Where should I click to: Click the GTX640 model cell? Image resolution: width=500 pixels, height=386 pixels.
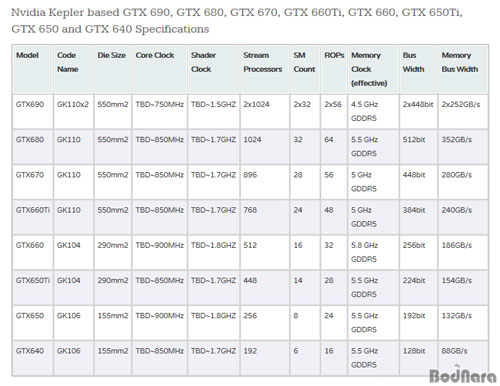(30, 351)
